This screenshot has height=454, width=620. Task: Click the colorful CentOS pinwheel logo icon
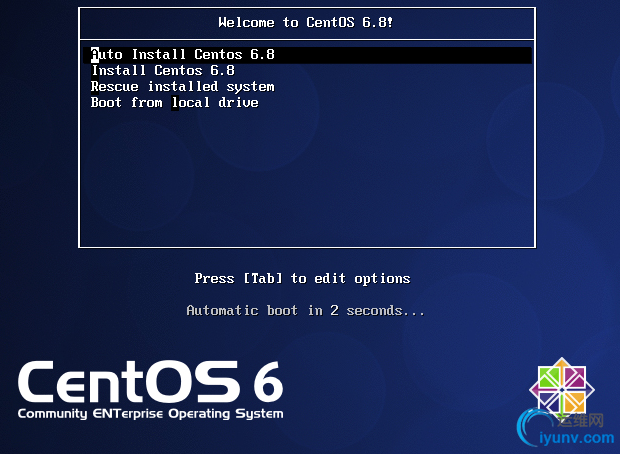pyautogui.click(x=562, y=390)
